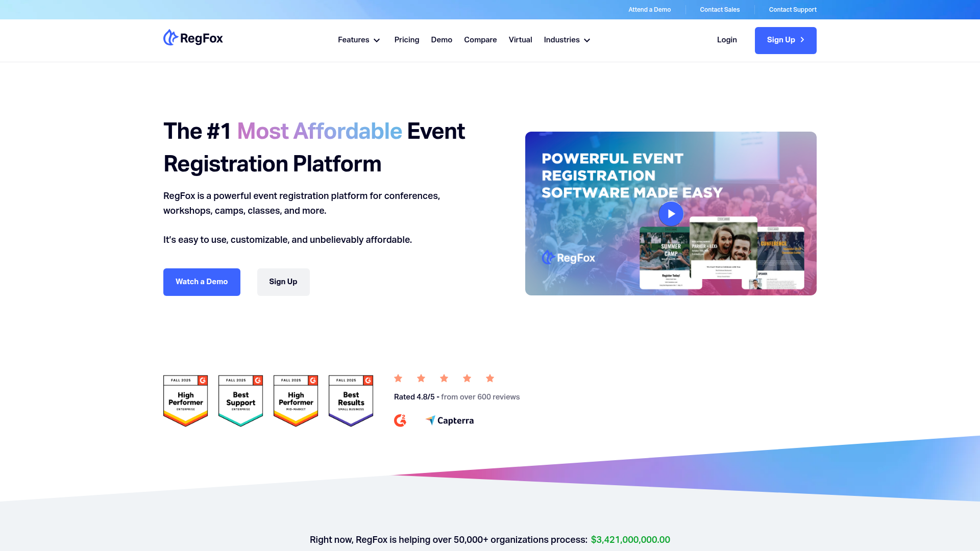
Task: Select the Capterra logo
Action: point(449,420)
